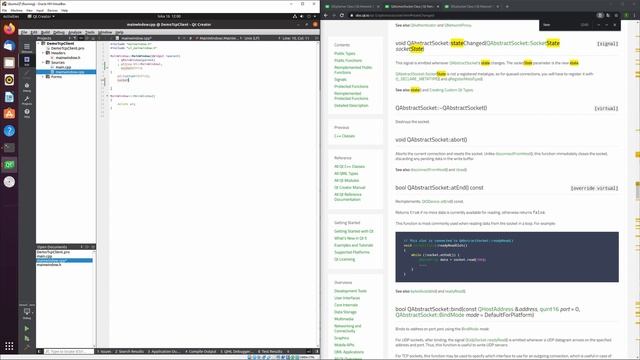Jump to next find match in browser
This screenshot has height=360, width=640.
607,25
